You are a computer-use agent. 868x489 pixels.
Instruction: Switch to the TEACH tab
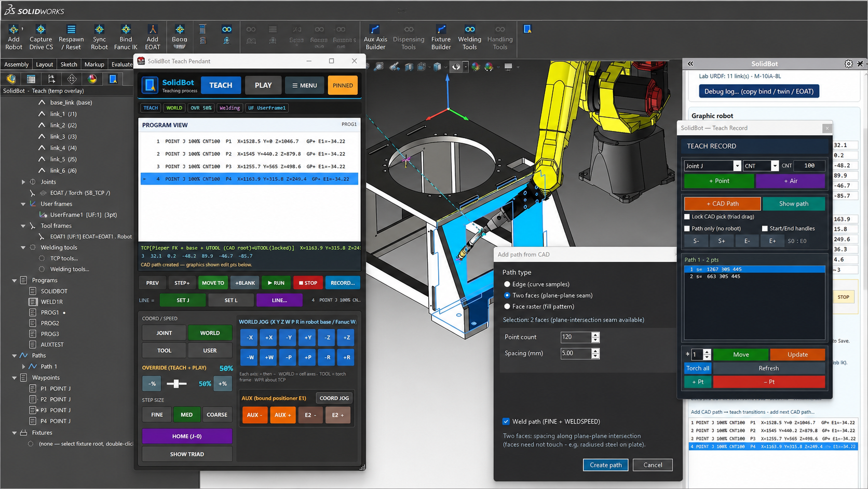pyautogui.click(x=221, y=85)
